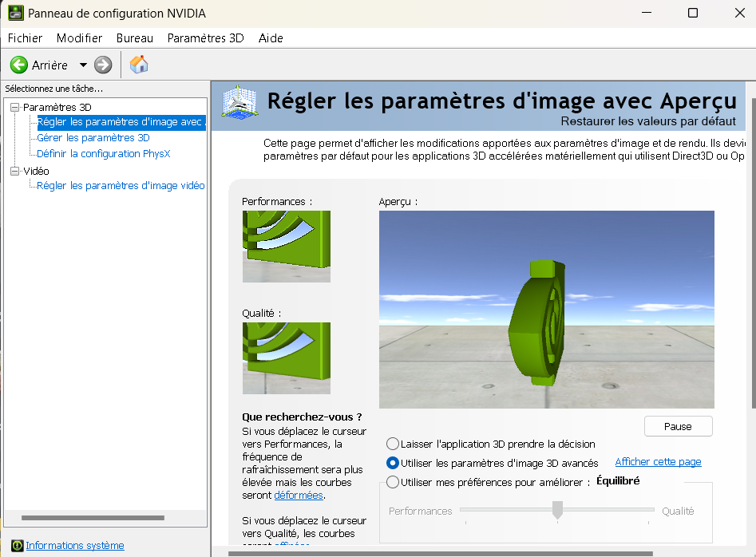The width and height of the screenshot is (756, 557).
Task: Open the 'Afficher cette page' link
Action: tap(658, 462)
